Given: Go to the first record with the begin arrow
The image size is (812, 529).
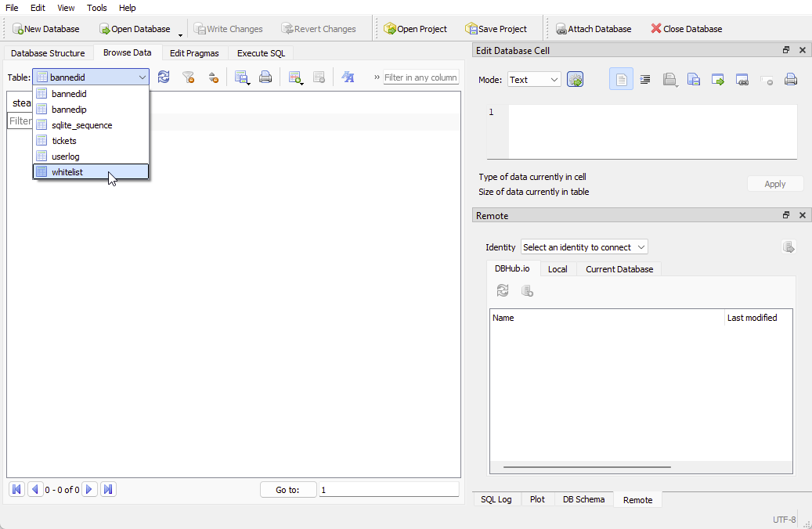Looking at the screenshot, I should point(16,489).
